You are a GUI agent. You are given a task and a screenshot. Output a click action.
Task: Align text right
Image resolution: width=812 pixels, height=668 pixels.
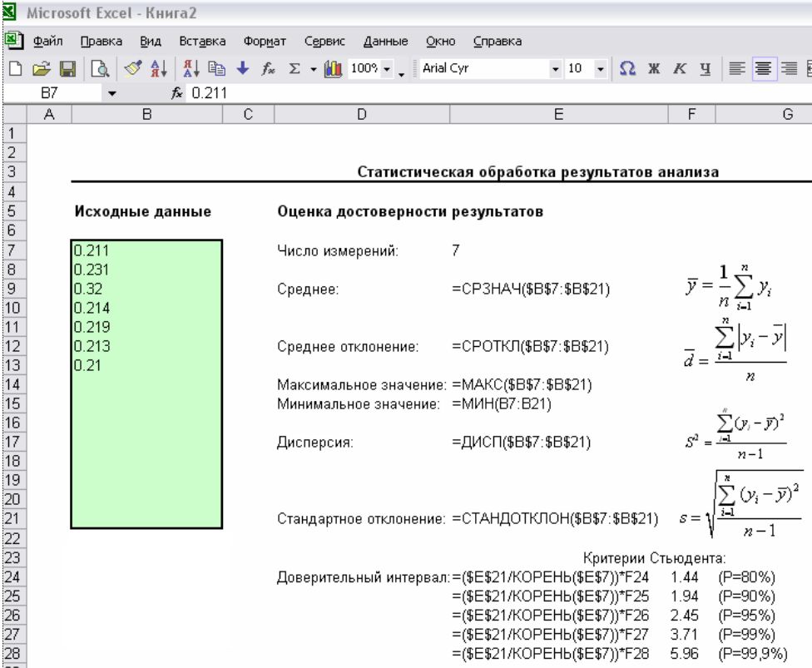click(790, 68)
